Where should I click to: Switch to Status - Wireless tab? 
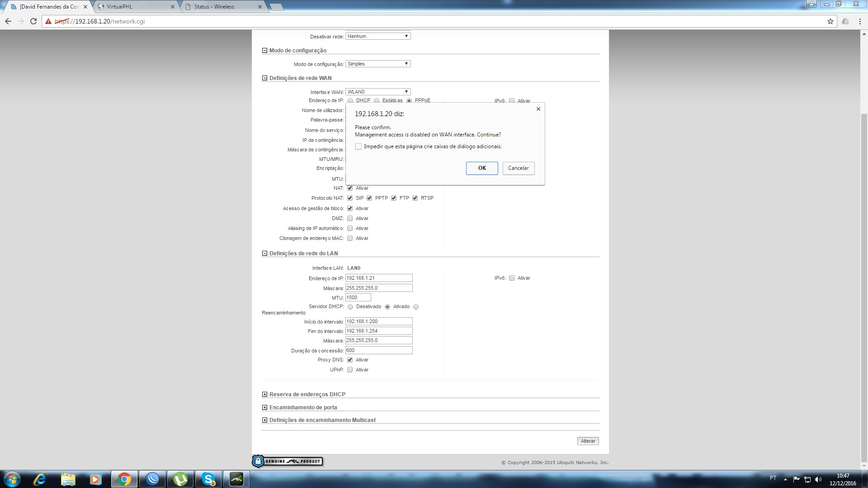(223, 7)
